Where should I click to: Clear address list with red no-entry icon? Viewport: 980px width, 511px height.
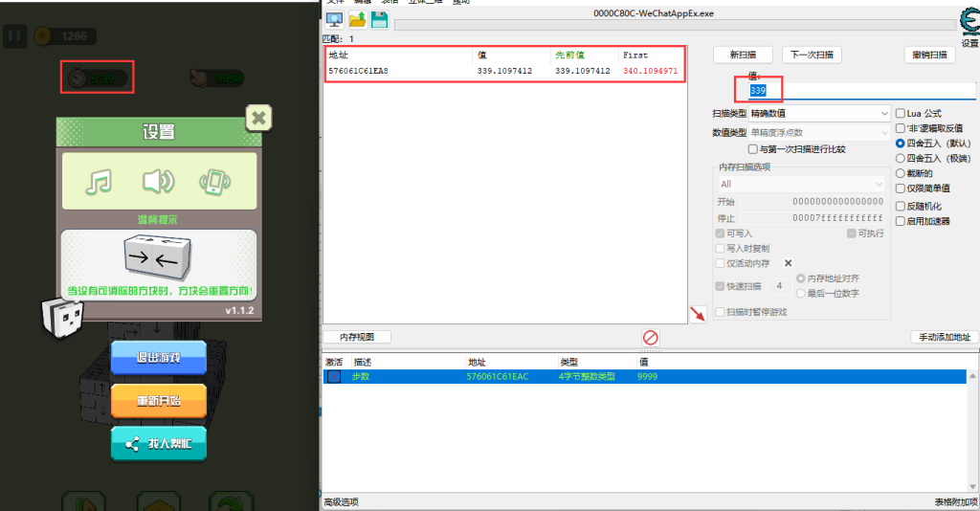click(651, 338)
